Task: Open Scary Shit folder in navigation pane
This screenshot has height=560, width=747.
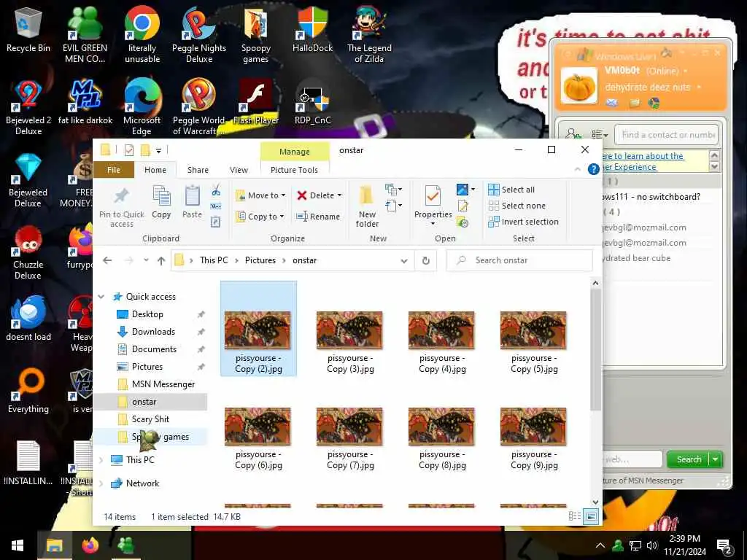Action: click(x=150, y=419)
